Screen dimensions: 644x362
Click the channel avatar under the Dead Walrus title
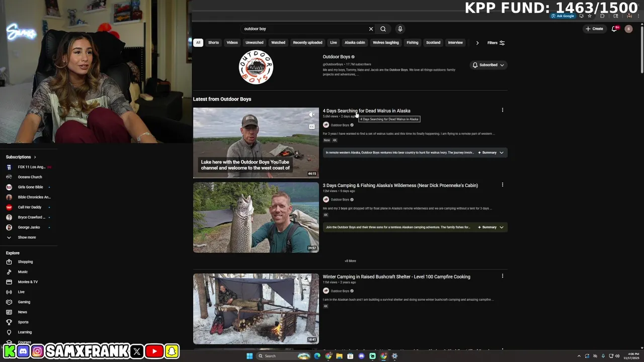pyautogui.click(x=326, y=125)
